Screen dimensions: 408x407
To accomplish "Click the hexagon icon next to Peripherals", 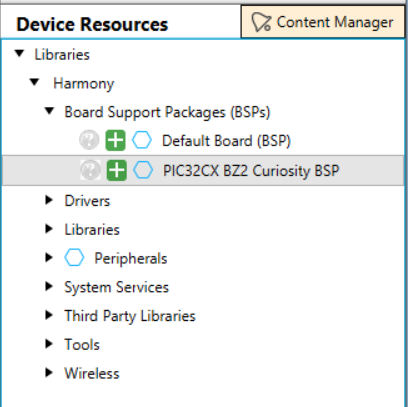I will point(74,258).
